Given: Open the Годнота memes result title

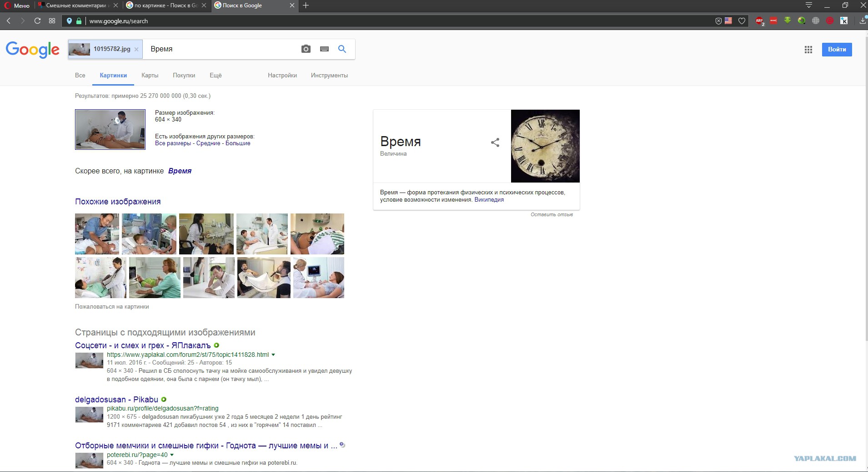Looking at the screenshot, I should pos(206,446).
